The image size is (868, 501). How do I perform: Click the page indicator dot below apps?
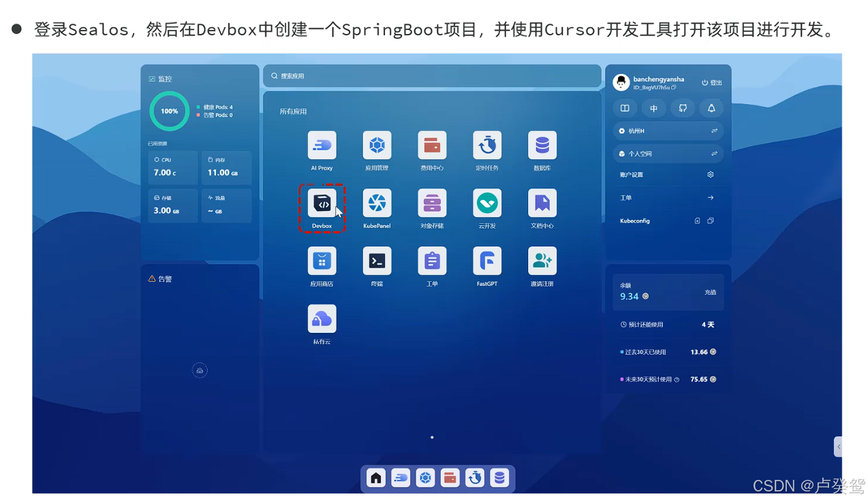point(432,438)
